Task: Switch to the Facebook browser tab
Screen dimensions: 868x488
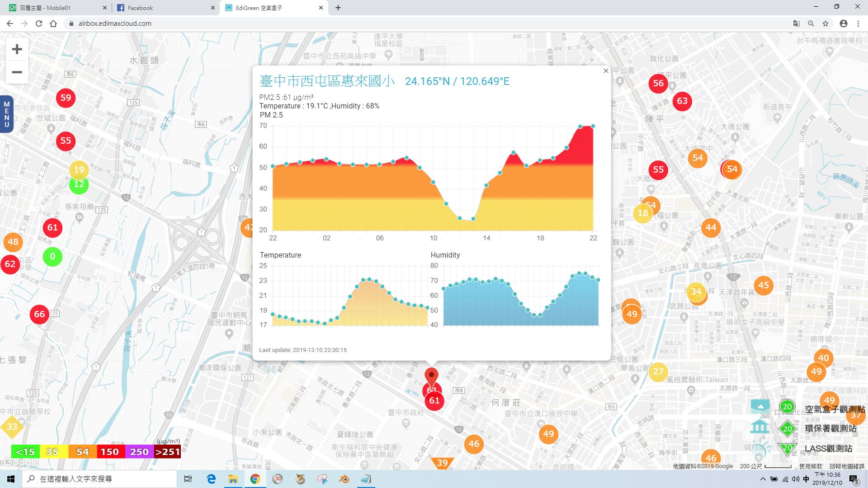Action: pyautogui.click(x=165, y=8)
